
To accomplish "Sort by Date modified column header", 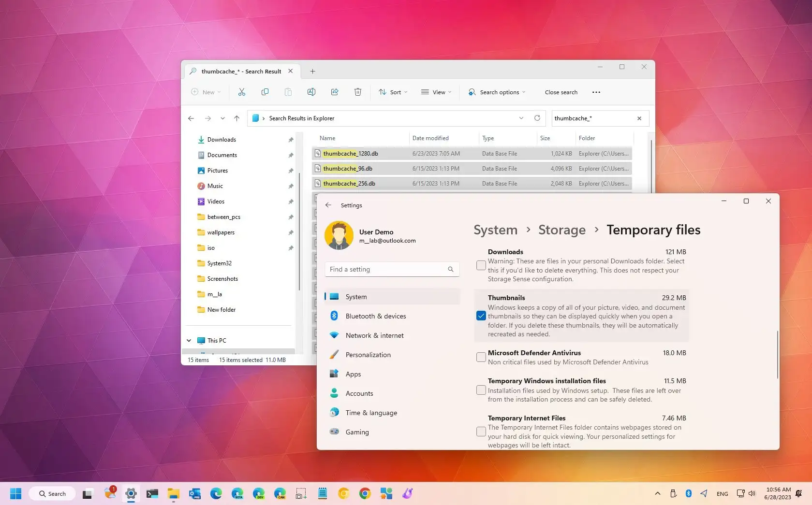I will pos(430,138).
